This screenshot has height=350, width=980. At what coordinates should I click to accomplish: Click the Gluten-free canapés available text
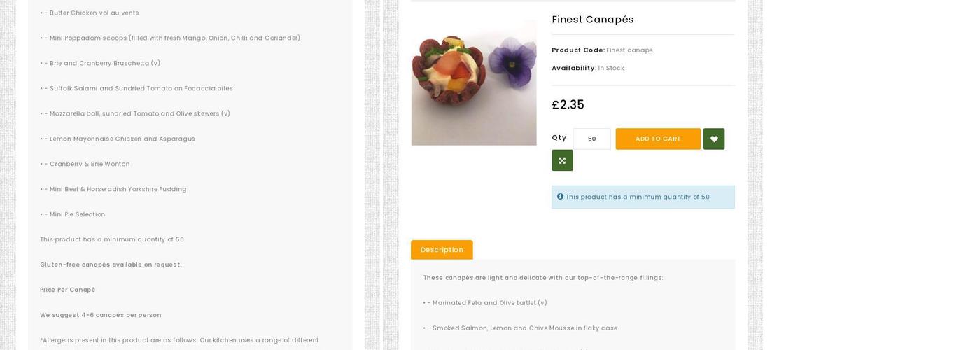click(x=111, y=265)
